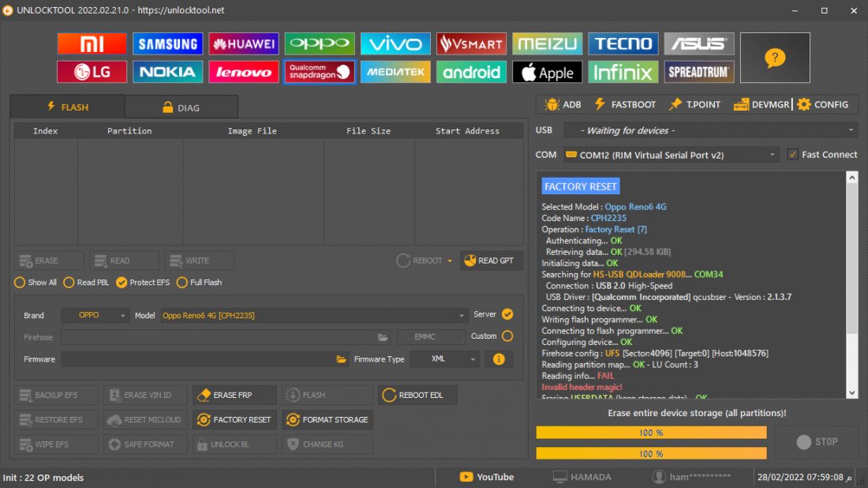
Task: Switch to the FLASH tab
Action: pos(68,107)
